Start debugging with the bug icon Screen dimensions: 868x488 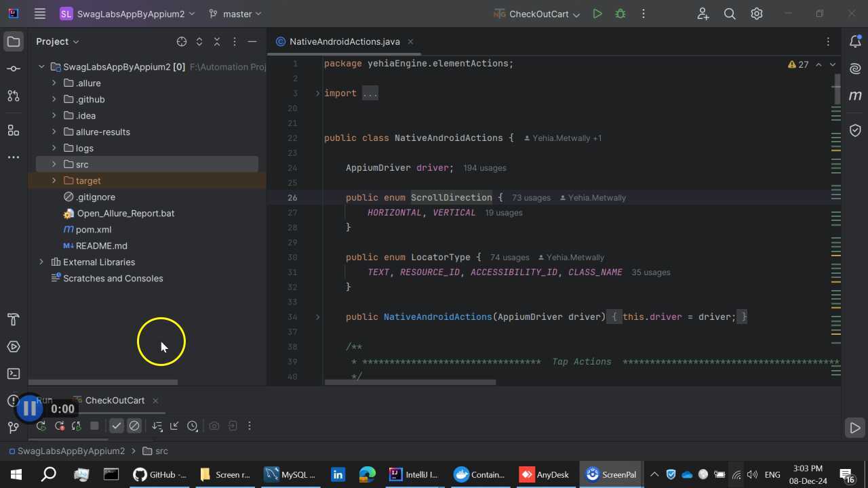click(x=620, y=14)
